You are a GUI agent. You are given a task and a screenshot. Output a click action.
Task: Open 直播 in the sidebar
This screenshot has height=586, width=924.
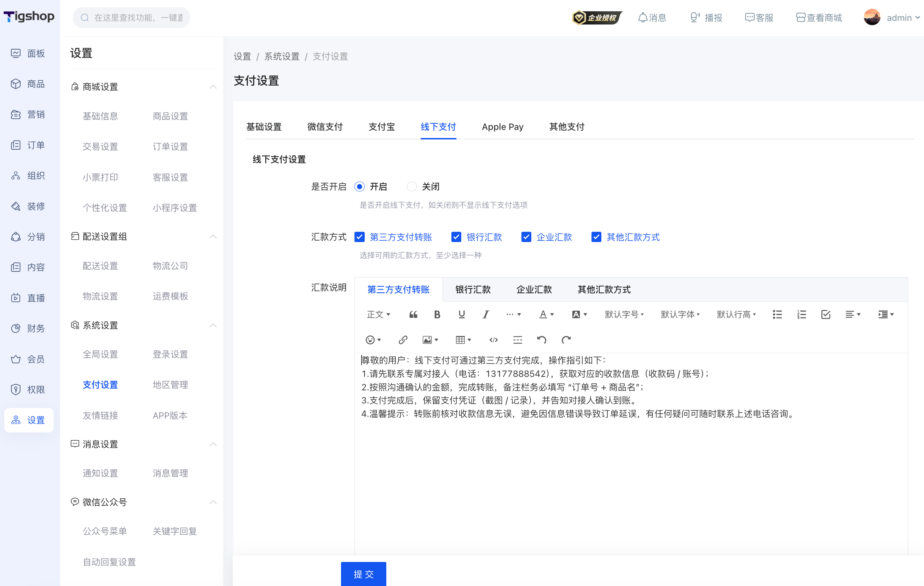click(x=28, y=298)
